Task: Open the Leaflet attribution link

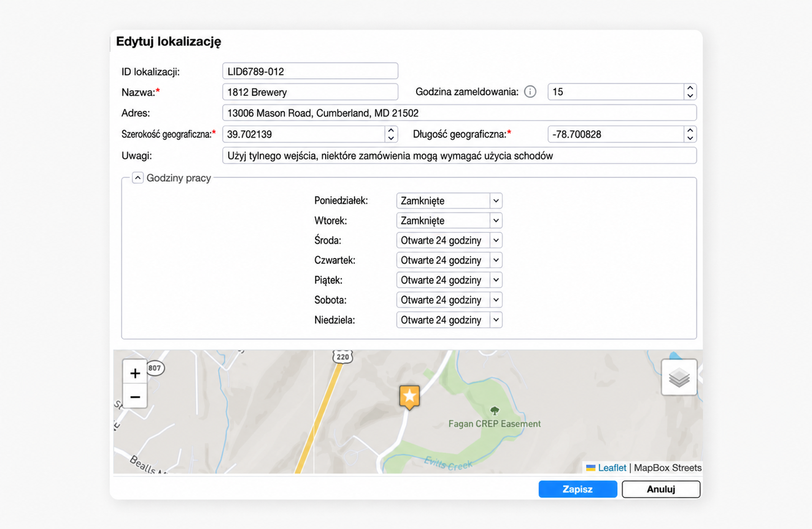Action: (x=612, y=468)
